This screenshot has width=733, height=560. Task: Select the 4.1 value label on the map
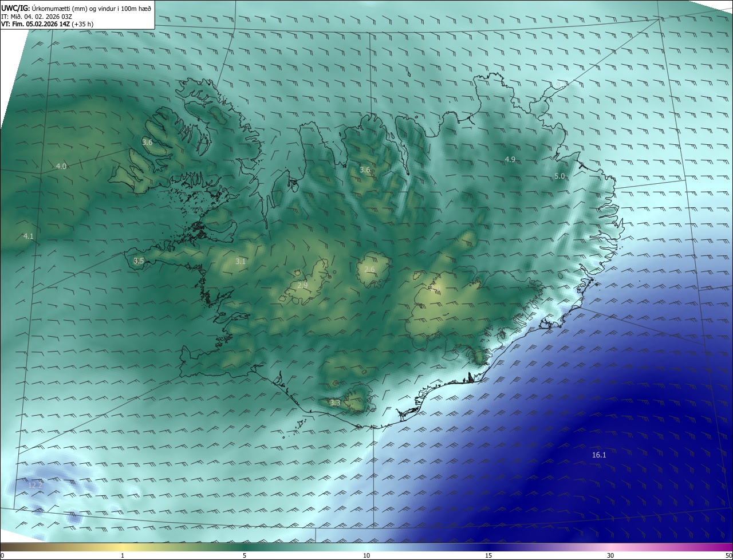pos(28,236)
